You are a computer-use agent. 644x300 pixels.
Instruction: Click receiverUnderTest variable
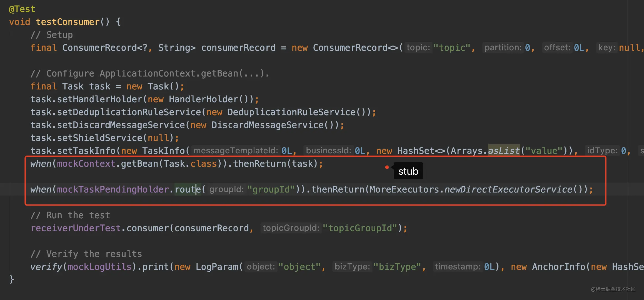coord(76,228)
